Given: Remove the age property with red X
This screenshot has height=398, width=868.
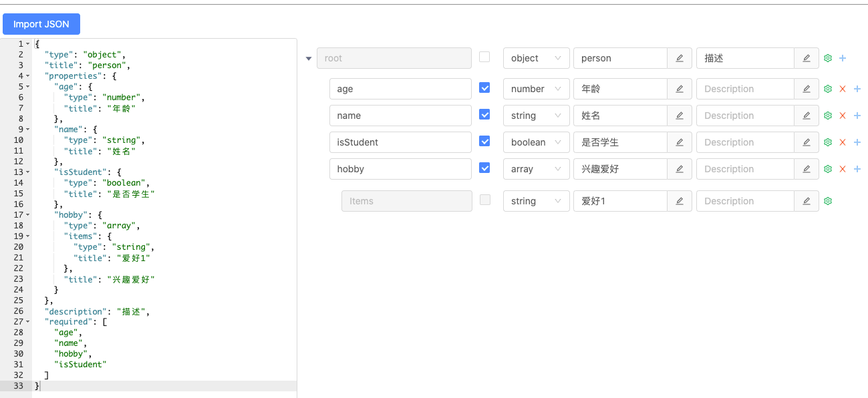Looking at the screenshot, I should pos(843,89).
